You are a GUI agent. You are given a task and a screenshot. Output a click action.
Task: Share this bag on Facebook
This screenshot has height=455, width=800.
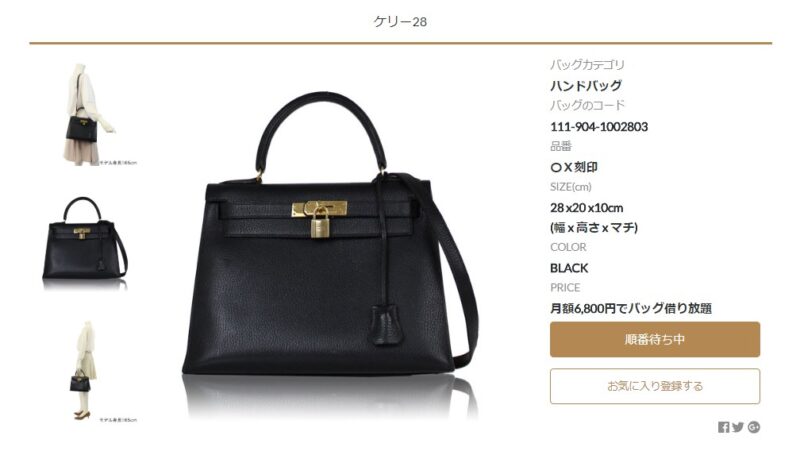(x=723, y=427)
